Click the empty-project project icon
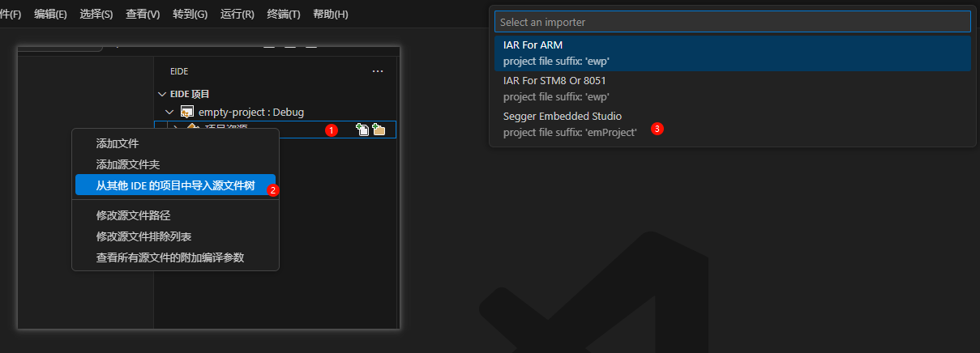The width and height of the screenshot is (980, 353). click(186, 112)
